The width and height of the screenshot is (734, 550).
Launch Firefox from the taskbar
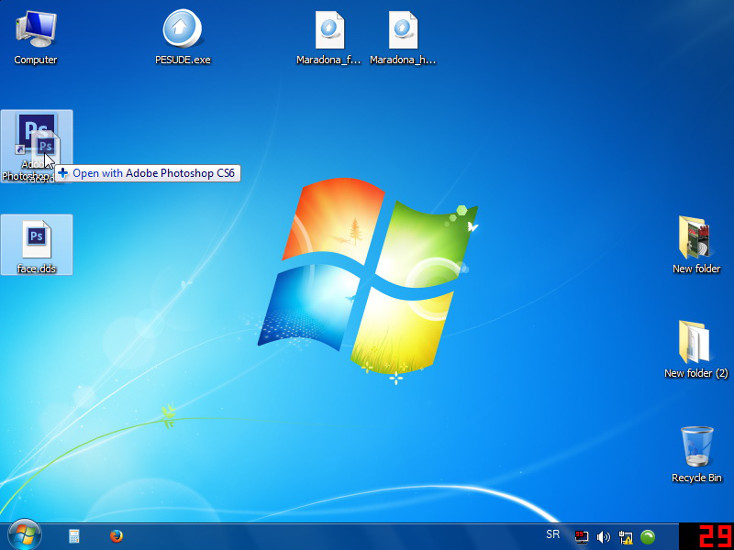(116, 536)
